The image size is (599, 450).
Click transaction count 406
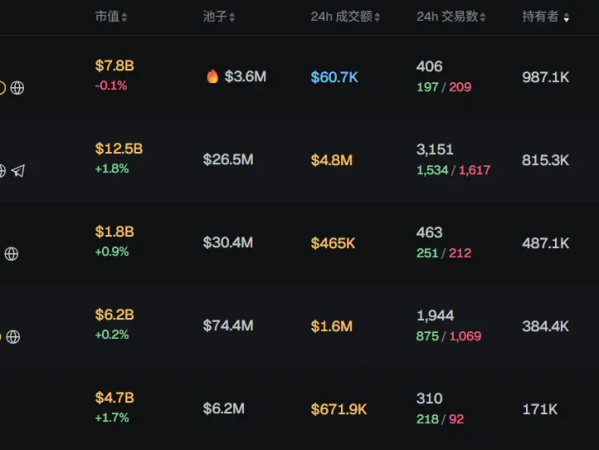429,66
